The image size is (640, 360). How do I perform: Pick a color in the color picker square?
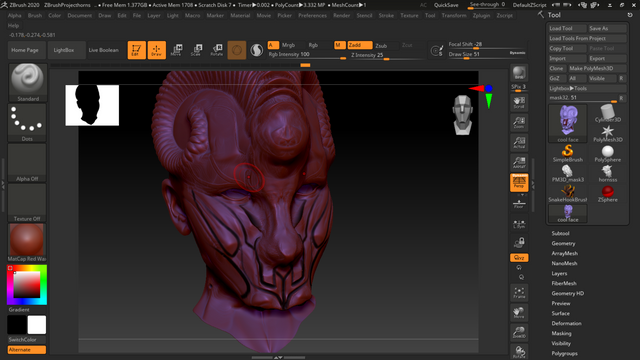[27, 284]
